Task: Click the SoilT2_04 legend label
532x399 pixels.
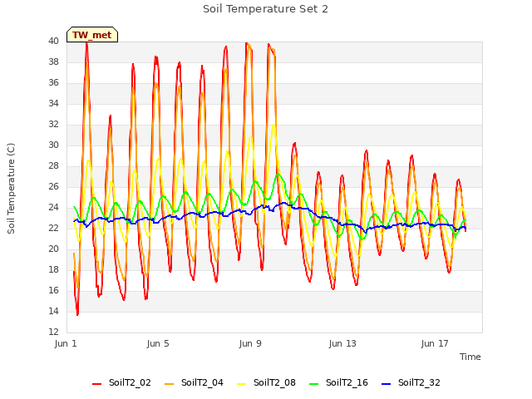Action: pos(202,382)
